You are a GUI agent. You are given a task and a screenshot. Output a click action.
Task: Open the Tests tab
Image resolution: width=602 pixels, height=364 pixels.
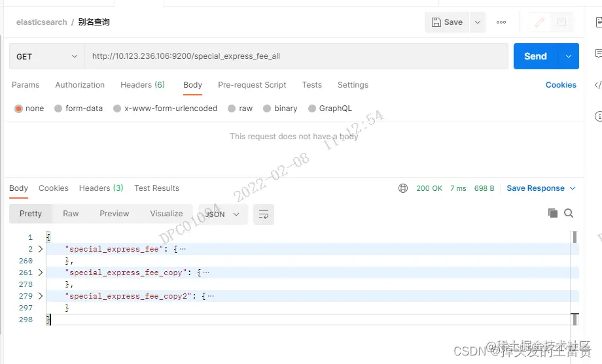311,85
